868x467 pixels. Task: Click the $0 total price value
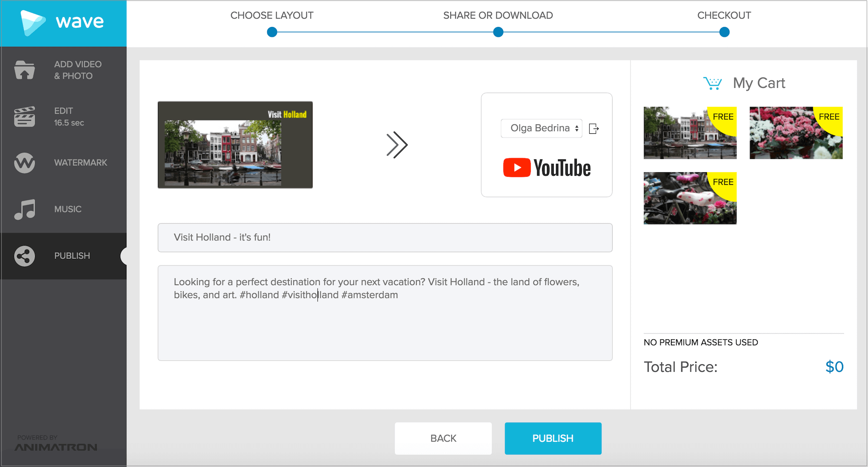834,367
